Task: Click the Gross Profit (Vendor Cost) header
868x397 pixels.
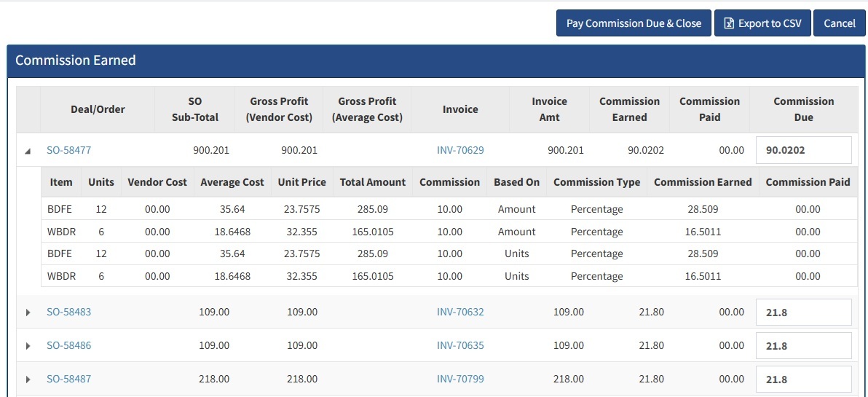Action: pyautogui.click(x=278, y=109)
